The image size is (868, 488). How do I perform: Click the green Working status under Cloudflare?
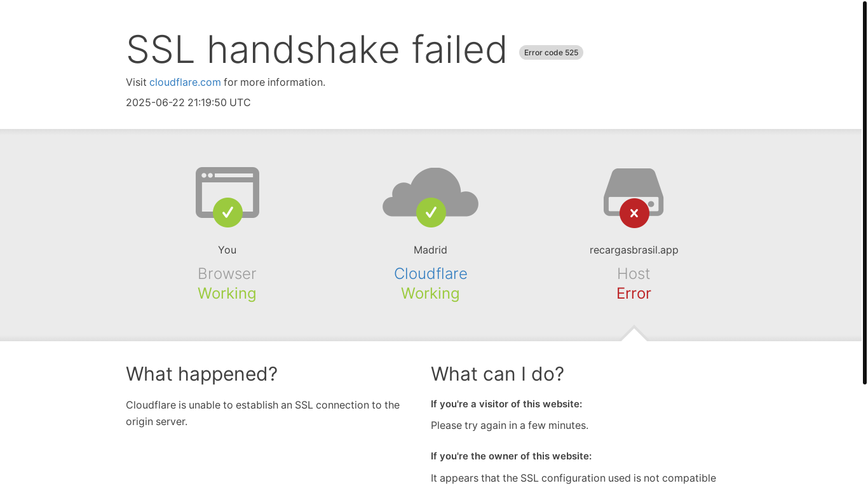pos(430,294)
